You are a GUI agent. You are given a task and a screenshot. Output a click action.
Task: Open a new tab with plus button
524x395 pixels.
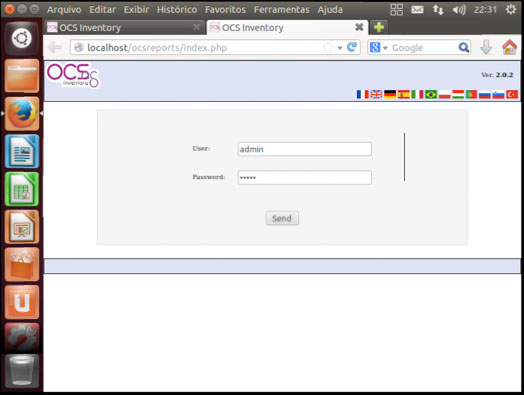pyautogui.click(x=379, y=27)
